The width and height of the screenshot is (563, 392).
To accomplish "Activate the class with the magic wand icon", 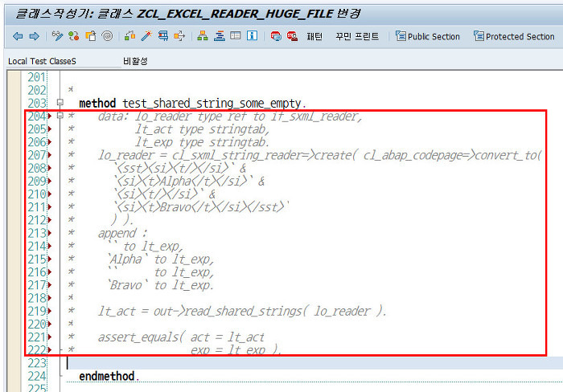I will pyautogui.click(x=146, y=36).
